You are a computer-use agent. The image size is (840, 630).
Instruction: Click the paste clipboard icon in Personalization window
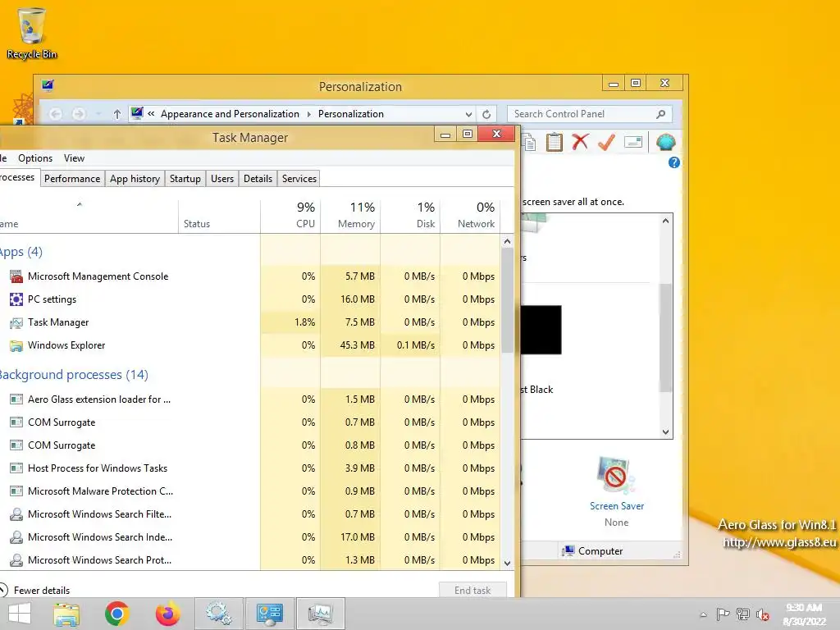(554, 143)
